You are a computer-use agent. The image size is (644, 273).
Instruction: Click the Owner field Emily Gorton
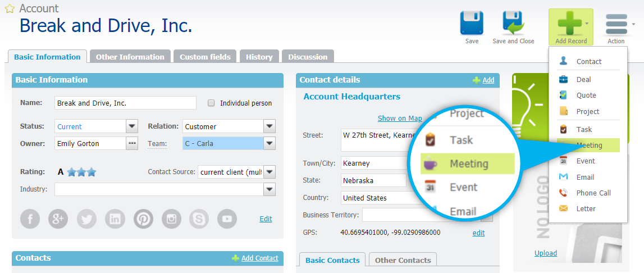90,143
